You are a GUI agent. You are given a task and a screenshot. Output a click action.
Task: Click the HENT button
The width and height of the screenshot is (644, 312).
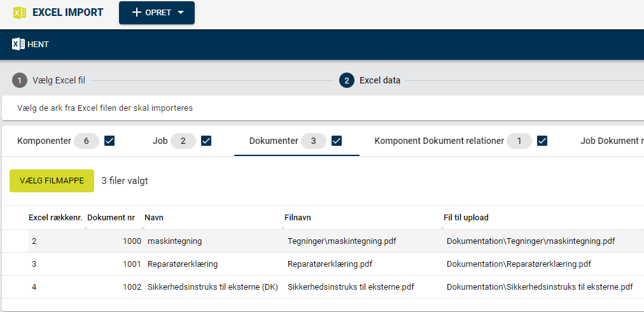pos(31,45)
